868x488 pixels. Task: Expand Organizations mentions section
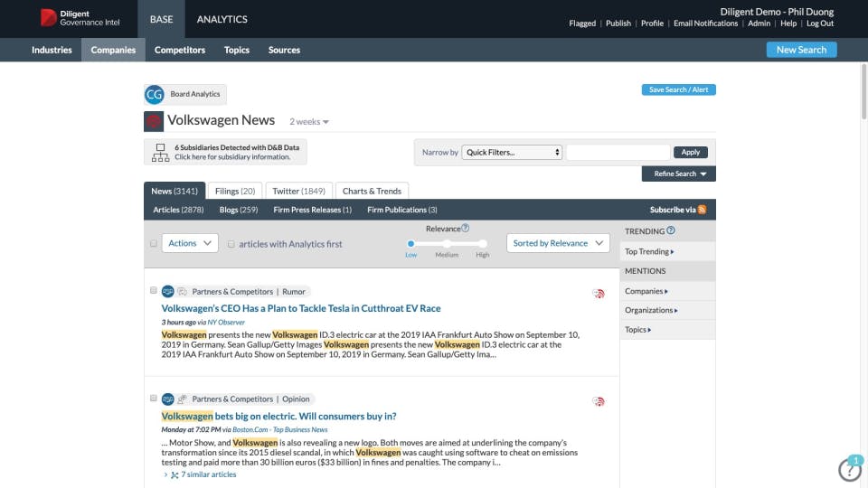651,310
